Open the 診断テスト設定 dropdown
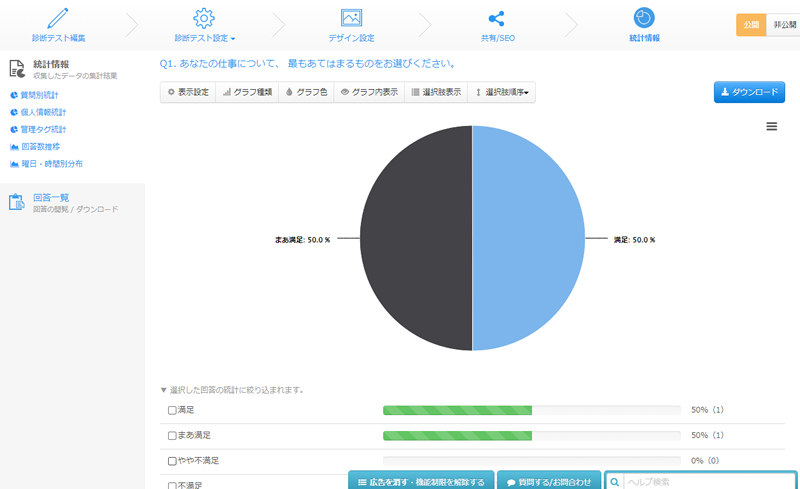Screen dimensions: 800x489 coord(204,38)
